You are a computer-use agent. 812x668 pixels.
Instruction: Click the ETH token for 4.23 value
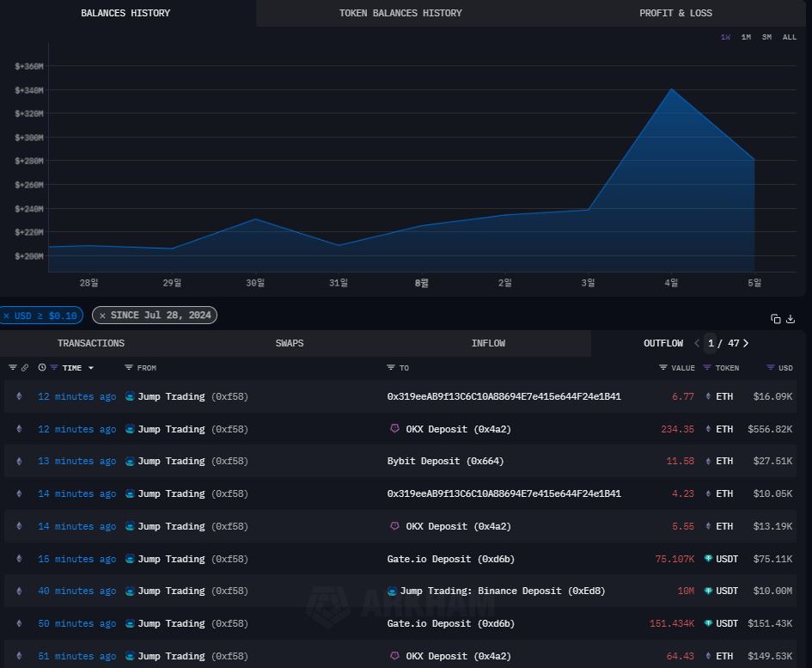pos(724,493)
